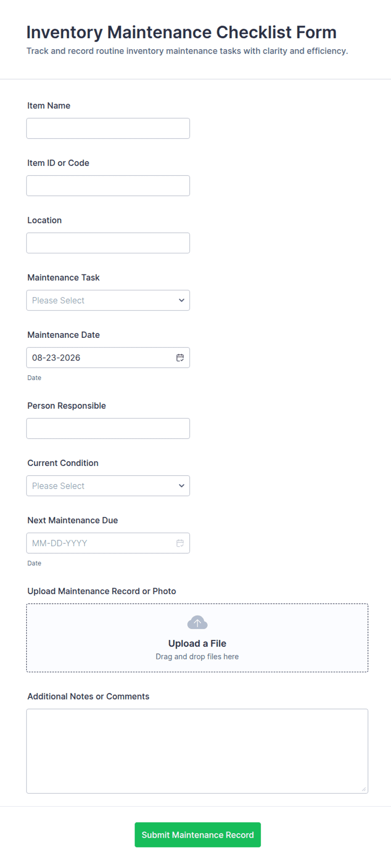Click the Inventory Maintenance Checklist Form heading
Image resolution: width=391 pixels, height=868 pixels.
tap(182, 32)
